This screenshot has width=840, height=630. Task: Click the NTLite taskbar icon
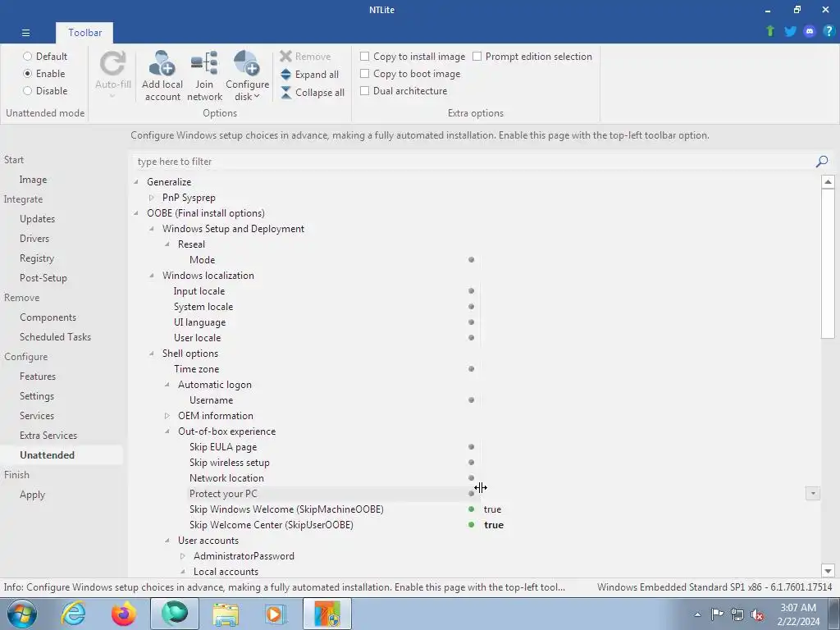tap(327, 614)
